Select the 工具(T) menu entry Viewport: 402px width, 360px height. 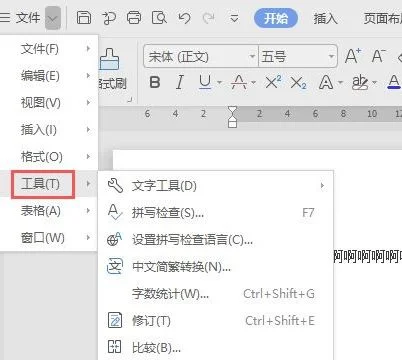pyautogui.click(x=49, y=184)
